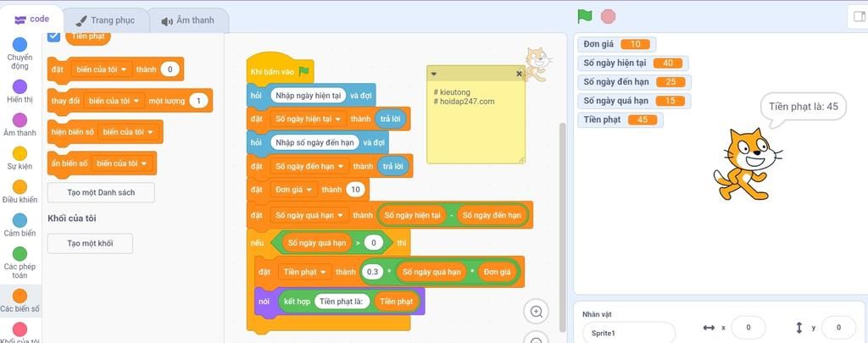Click the Nhập ngày hiện tại text field
The image size is (868, 343).
point(309,95)
